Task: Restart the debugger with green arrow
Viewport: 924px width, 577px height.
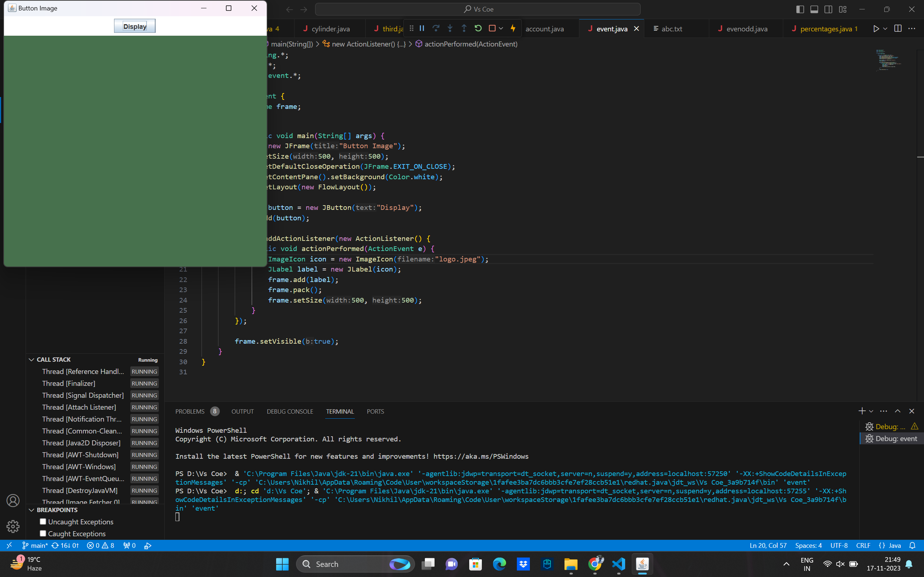Action: click(478, 28)
